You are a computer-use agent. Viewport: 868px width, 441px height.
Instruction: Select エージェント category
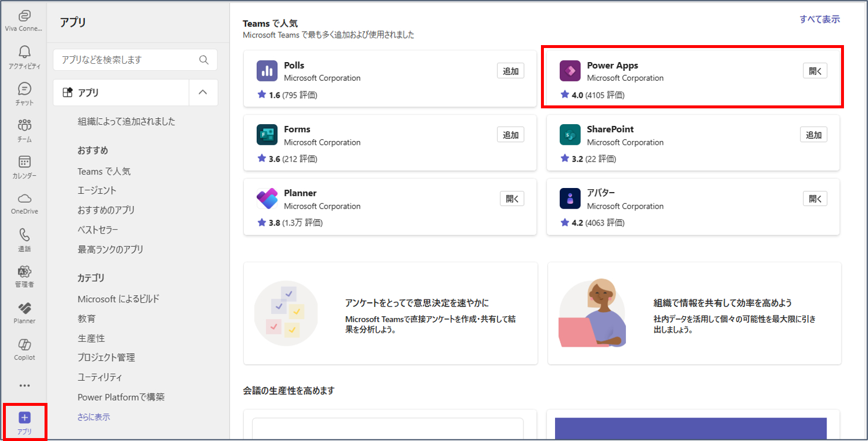[97, 190]
